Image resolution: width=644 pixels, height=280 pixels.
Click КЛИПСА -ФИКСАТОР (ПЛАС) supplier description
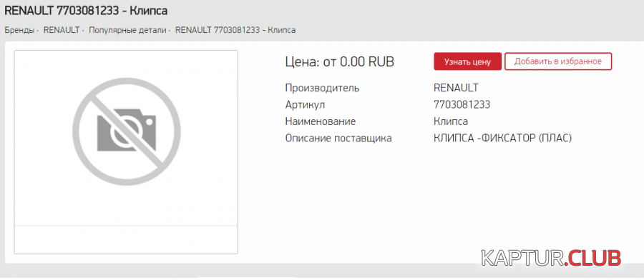point(503,139)
